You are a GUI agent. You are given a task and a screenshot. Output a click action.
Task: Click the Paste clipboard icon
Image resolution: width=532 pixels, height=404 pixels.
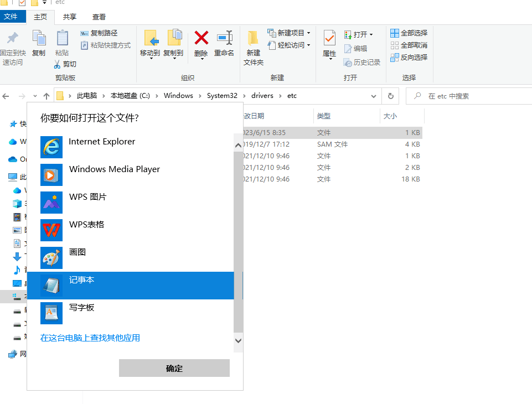coord(62,38)
